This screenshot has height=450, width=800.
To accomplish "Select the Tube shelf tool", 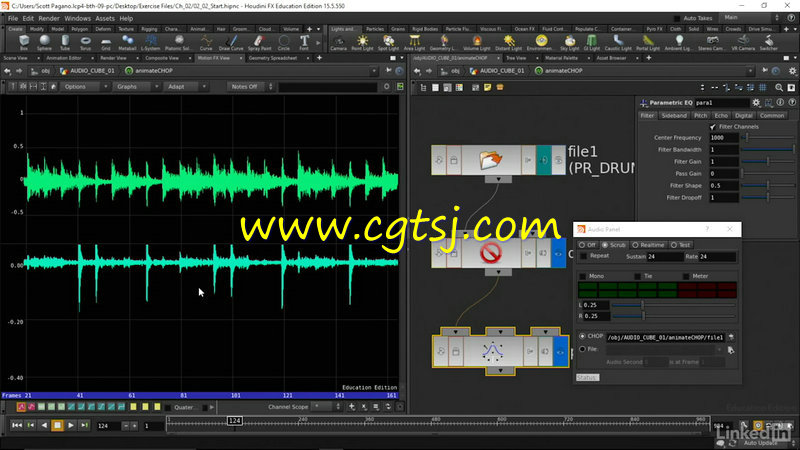I will point(65,42).
